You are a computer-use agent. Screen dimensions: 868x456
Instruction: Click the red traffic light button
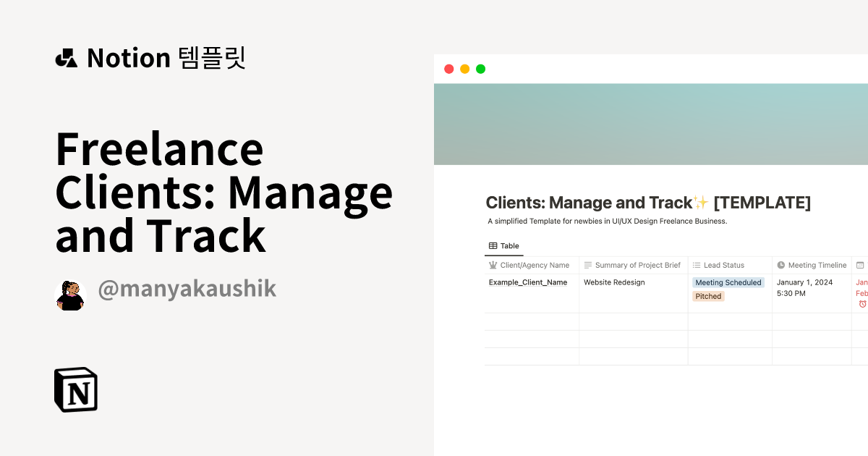click(448, 68)
